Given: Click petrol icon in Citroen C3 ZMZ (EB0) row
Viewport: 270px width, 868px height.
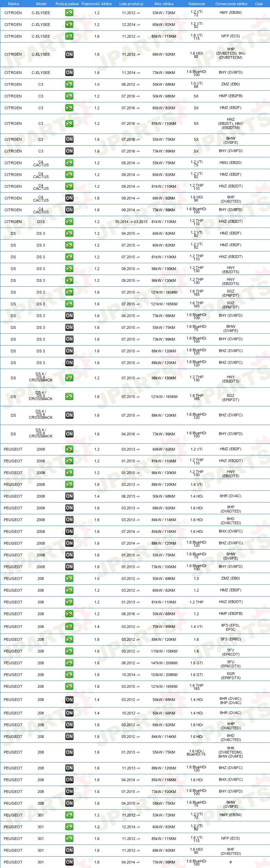Looking at the screenshot, I should (69, 84).
